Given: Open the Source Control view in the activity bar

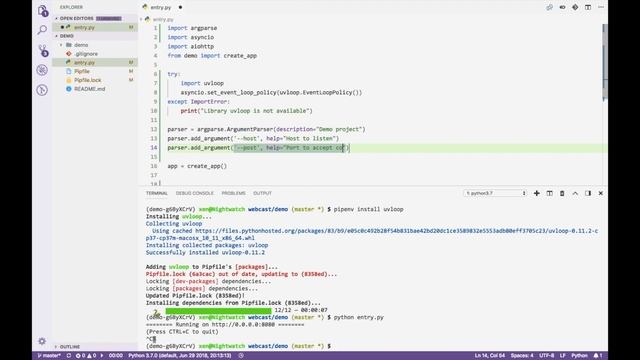Looking at the screenshot, I should tap(43, 50).
